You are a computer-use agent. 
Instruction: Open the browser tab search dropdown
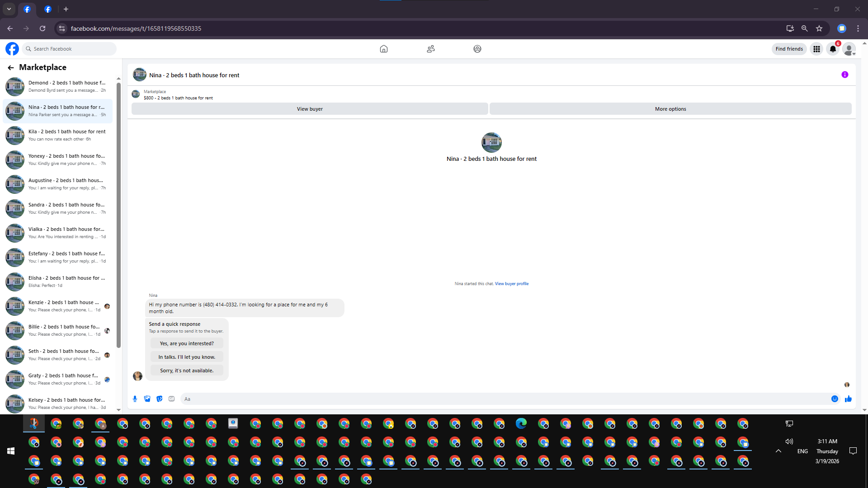coord(9,9)
